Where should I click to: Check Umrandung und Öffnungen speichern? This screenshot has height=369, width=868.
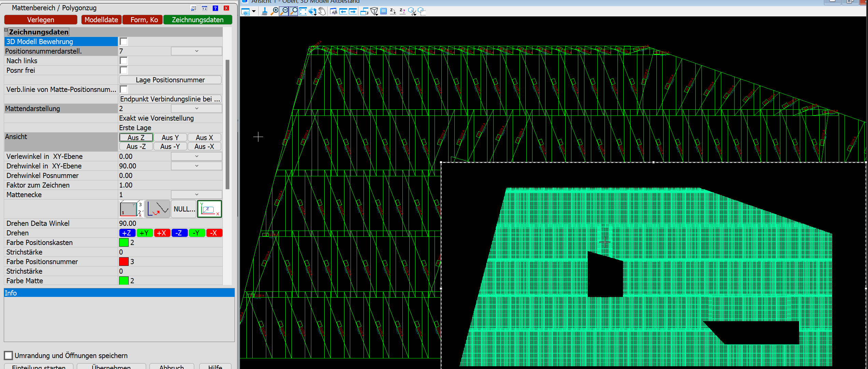(x=9, y=355)
